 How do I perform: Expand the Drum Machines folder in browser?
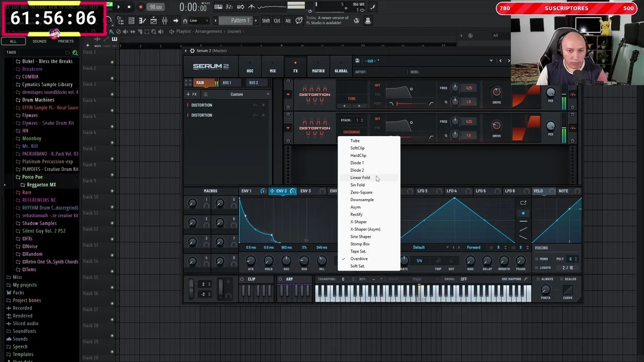click(38, 100)
